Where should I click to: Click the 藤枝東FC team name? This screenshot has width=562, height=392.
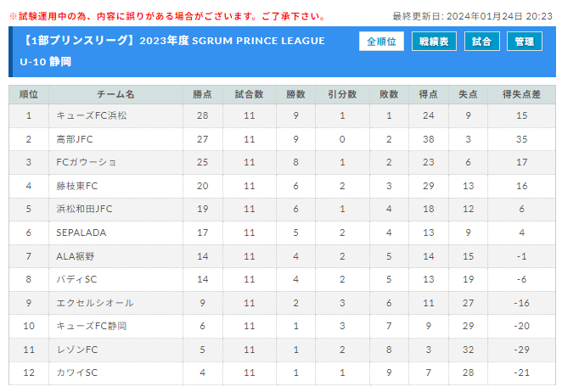pos(77,186)
